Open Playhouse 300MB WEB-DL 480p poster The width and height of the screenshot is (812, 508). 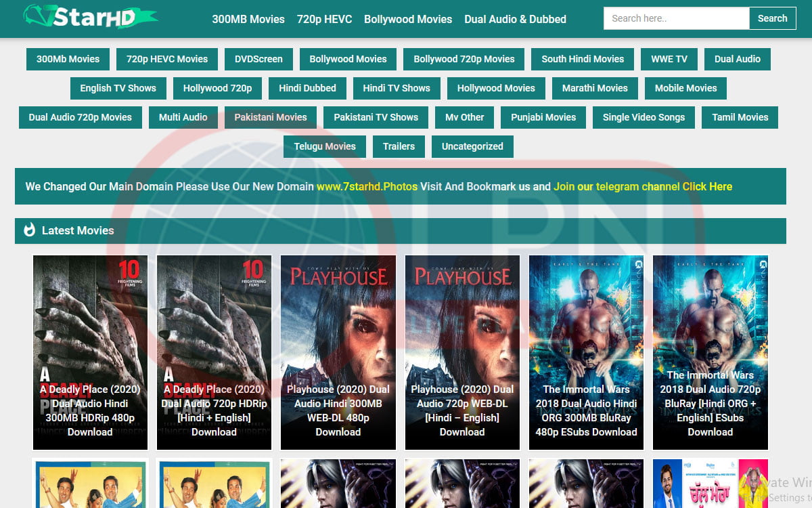338,352
